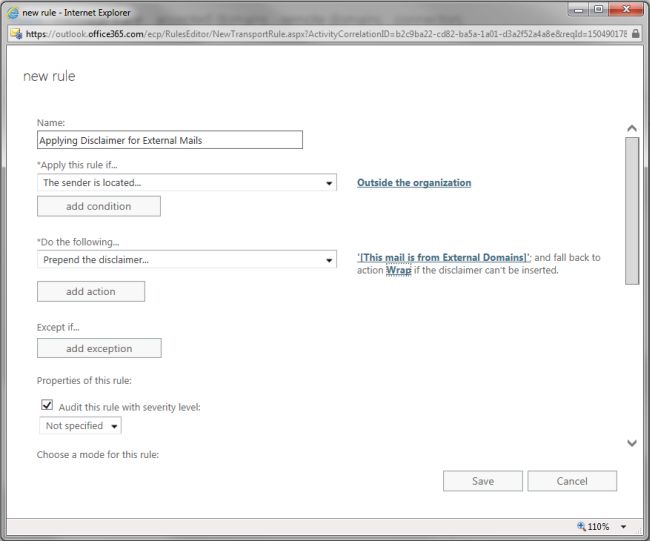The height and width of the screenshot is (541, 650).
Task: Uncheck 'Audit this rule with severity level'
Action: click(47, 405)
